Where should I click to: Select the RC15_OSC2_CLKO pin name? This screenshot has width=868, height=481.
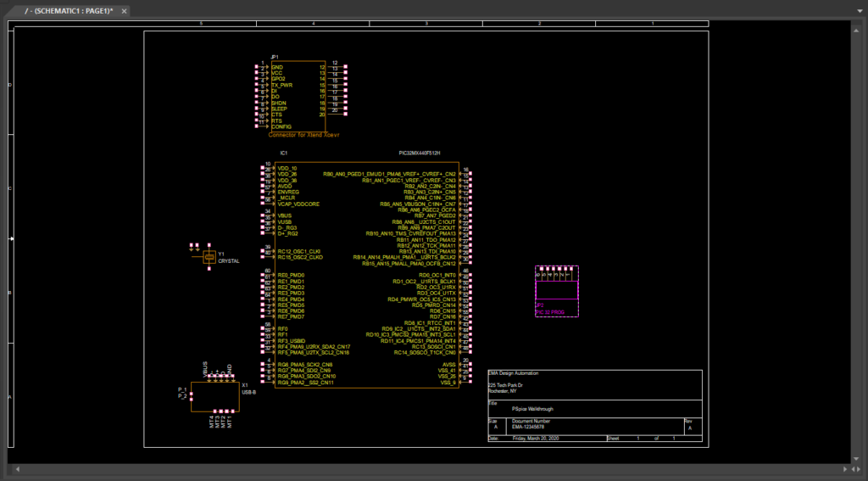300,258
